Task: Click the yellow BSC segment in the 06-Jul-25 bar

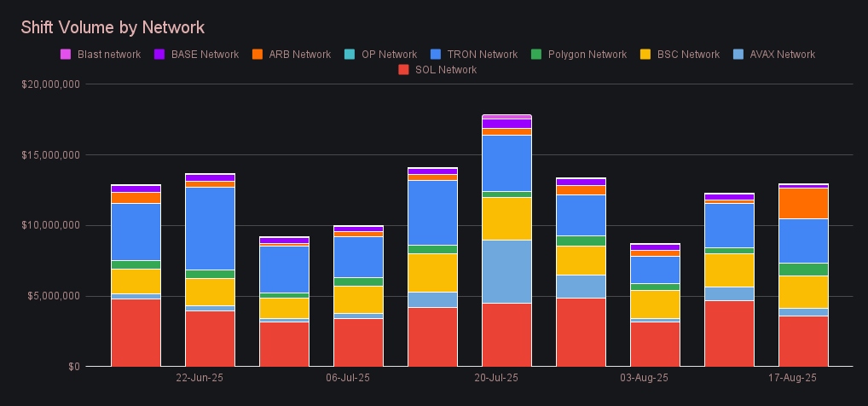Action: [x=358, y=299]
